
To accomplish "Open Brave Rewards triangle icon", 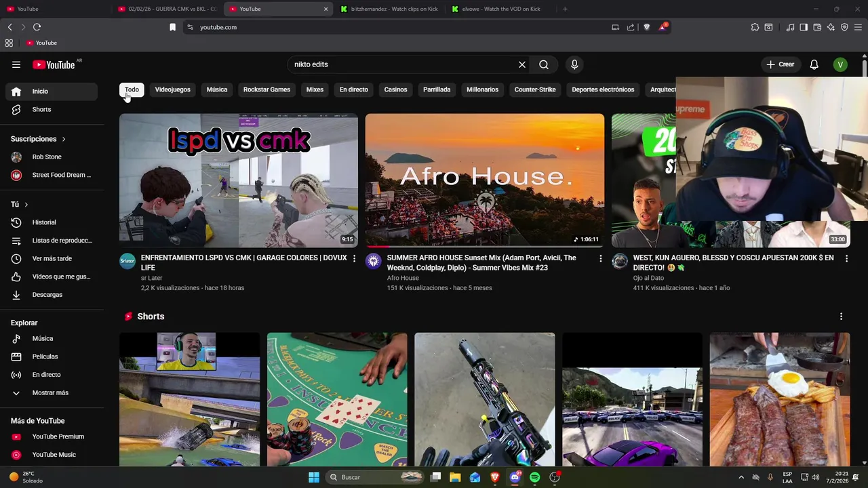I will (663, 27).
